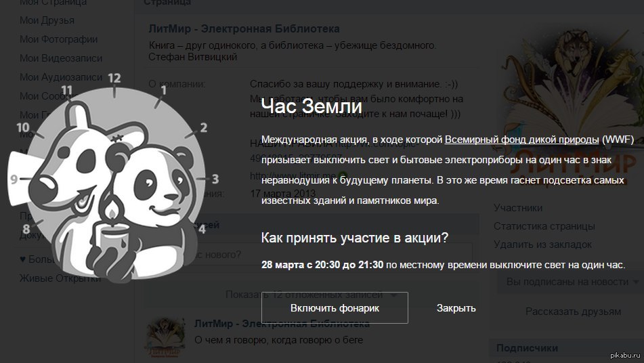Open the "Подписчики" block header
Viewport: 644px width, 363px height.
[527, 347]
